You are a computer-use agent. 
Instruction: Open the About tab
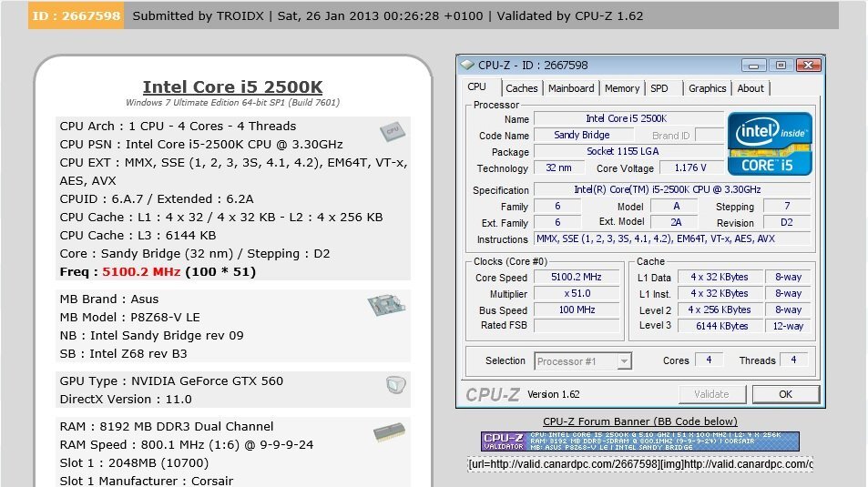tap(751, 88)
